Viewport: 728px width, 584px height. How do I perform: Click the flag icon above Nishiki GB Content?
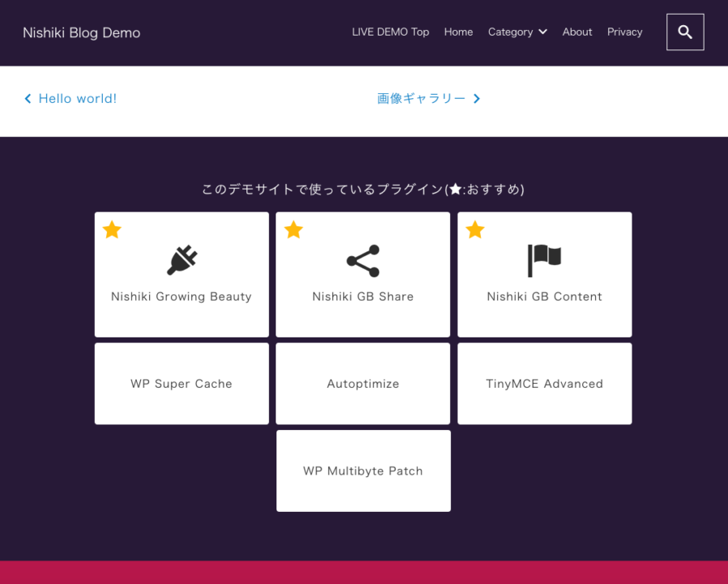click(x=544, y=260)
